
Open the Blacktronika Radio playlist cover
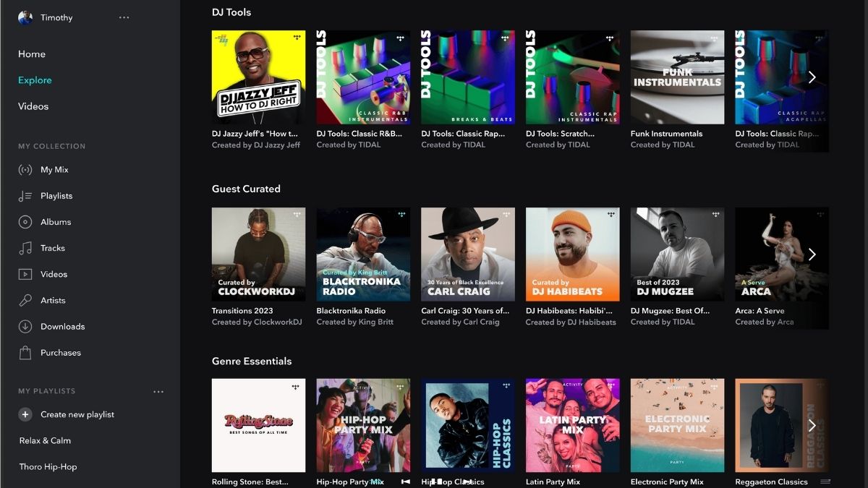(363, 254)
